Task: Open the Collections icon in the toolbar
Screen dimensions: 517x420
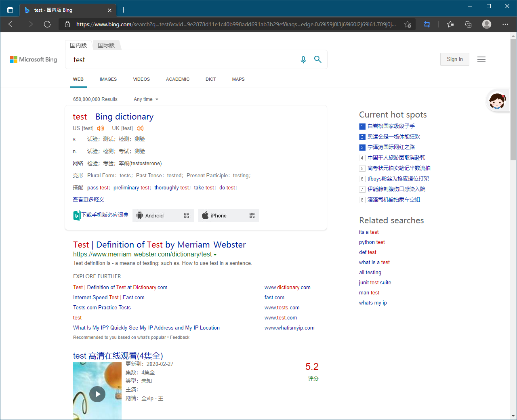Action: [468, 24]
